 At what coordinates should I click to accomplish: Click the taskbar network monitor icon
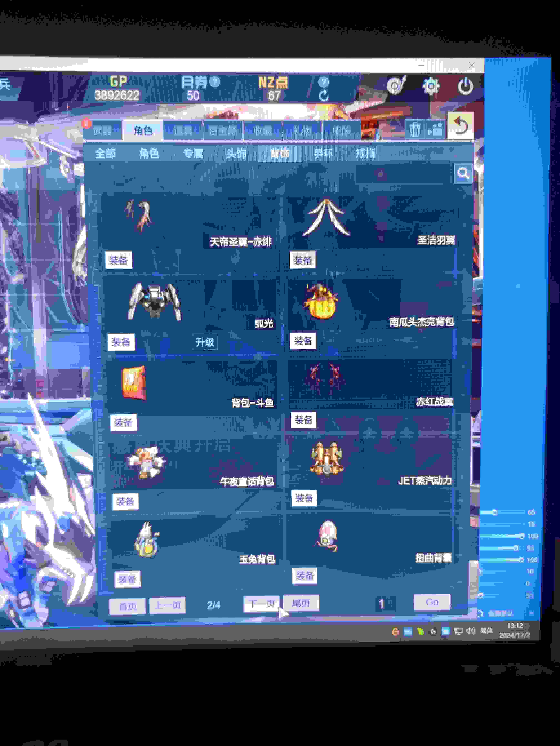(x=458, y=631)
